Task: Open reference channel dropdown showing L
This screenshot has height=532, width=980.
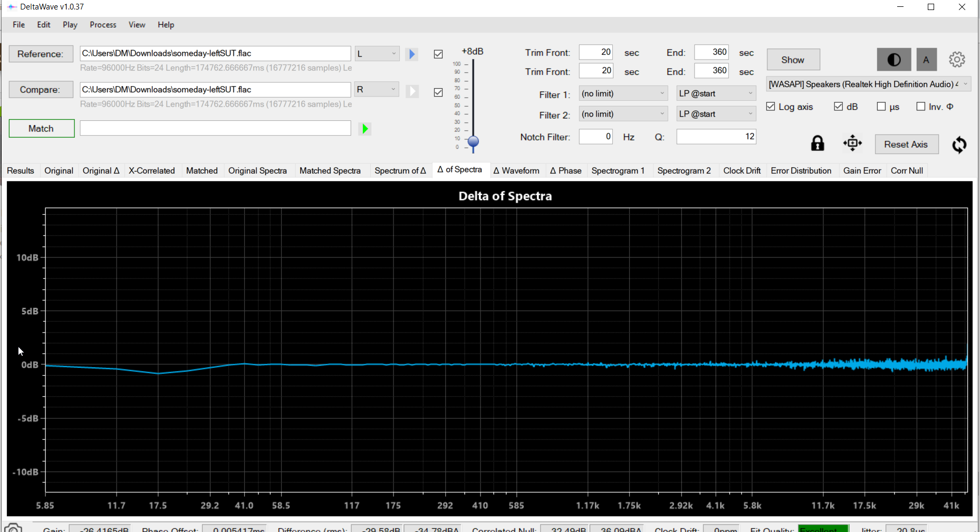Action: (377, 53)
